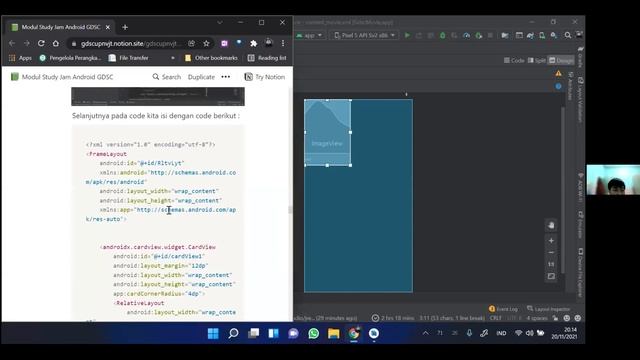Screen dimensions: 640x360
Task: Switch to the Design view tab
Action: tap(561, 60)
